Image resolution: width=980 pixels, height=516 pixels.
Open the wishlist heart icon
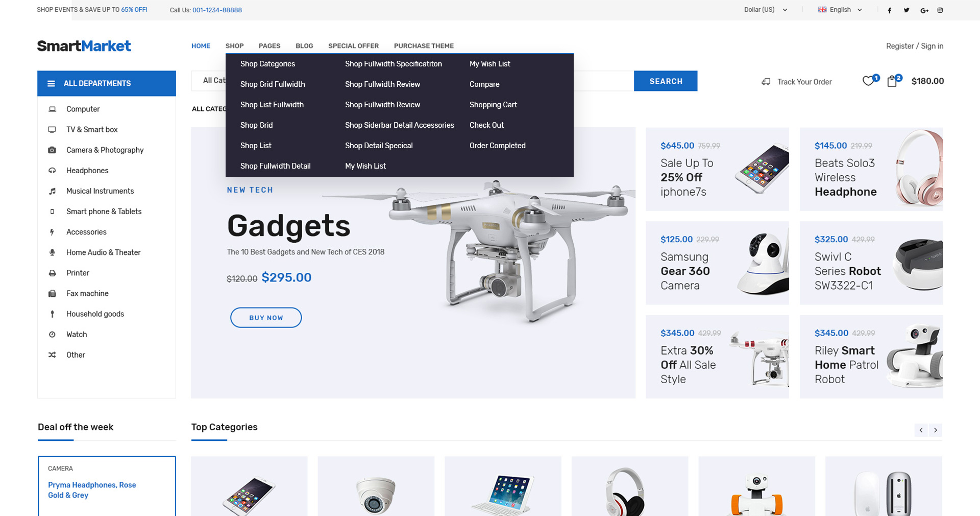pos(868,81)
